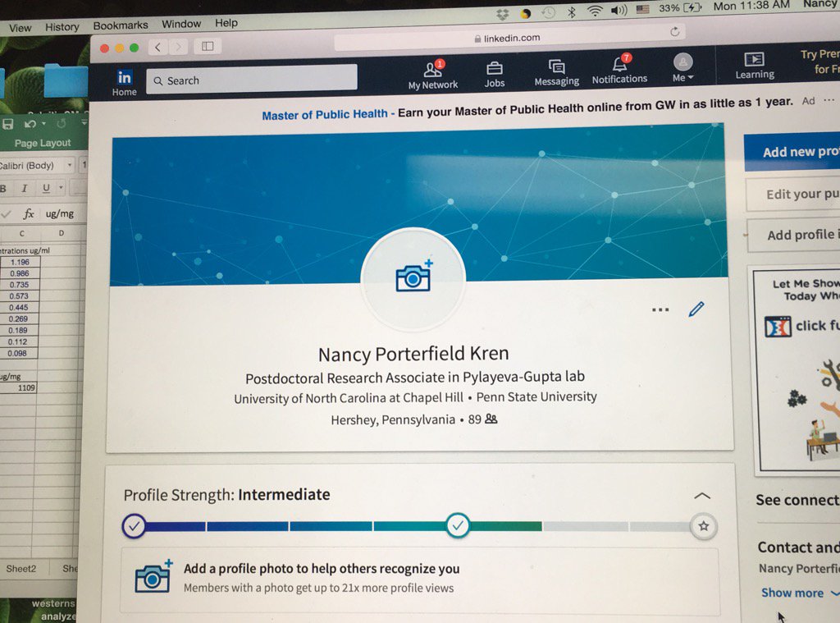This screenshot has height=623, width=840.
Task: Click the connections people icon next to 89
Action: point(491,419)
